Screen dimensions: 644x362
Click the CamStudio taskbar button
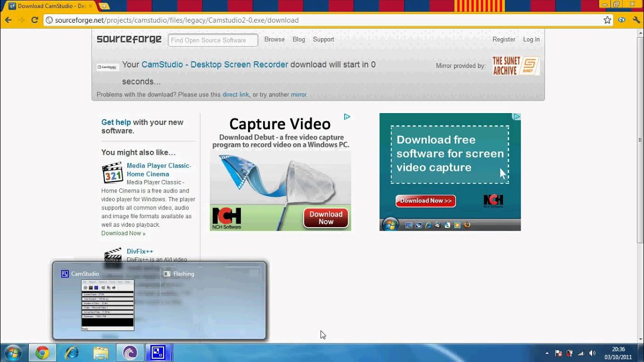[x=159, y=353]
